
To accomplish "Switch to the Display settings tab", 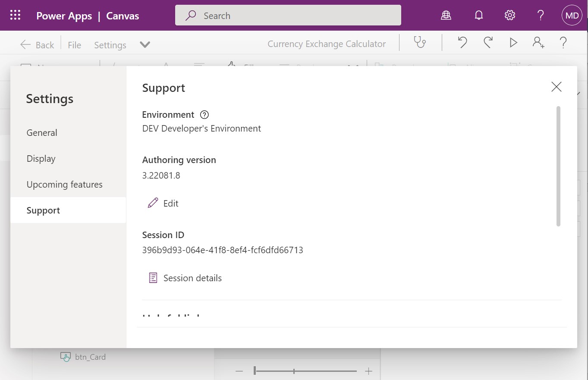I will click(41, 158).
